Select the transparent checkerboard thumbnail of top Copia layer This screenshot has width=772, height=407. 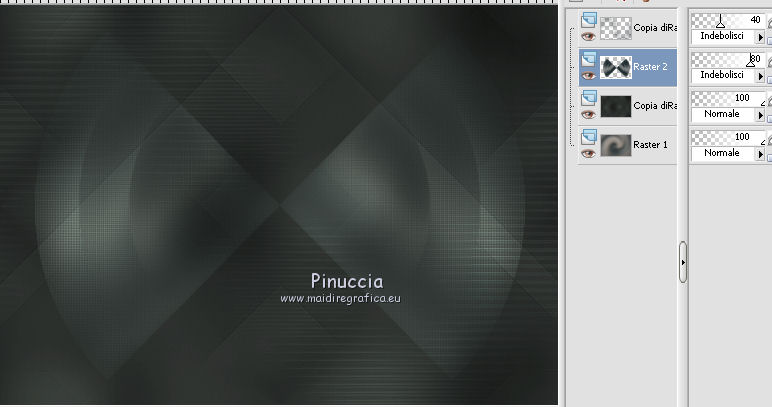pyautogui.click(x=615, y=28)
